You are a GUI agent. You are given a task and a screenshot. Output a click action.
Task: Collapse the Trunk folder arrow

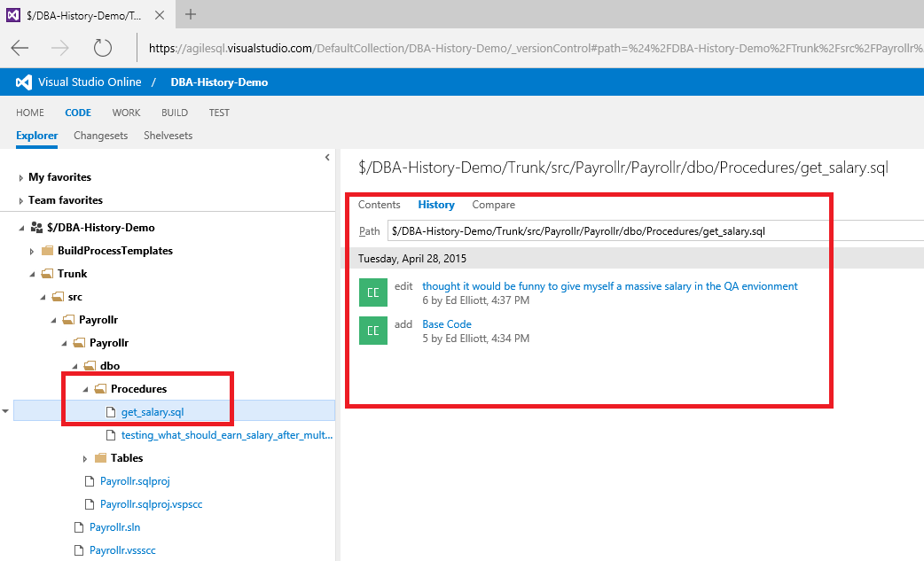click(x=33, y=275)
